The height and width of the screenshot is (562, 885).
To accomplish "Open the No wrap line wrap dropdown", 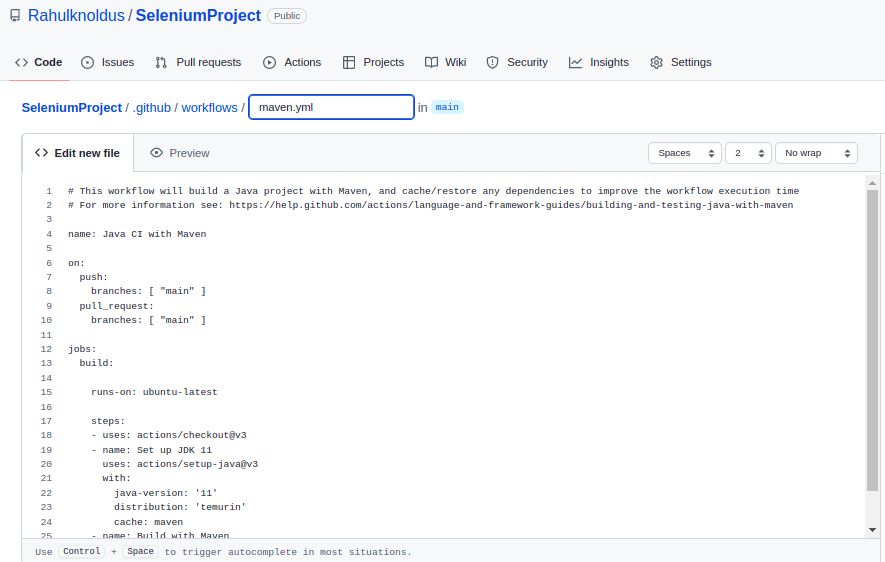I will point(816,153).
